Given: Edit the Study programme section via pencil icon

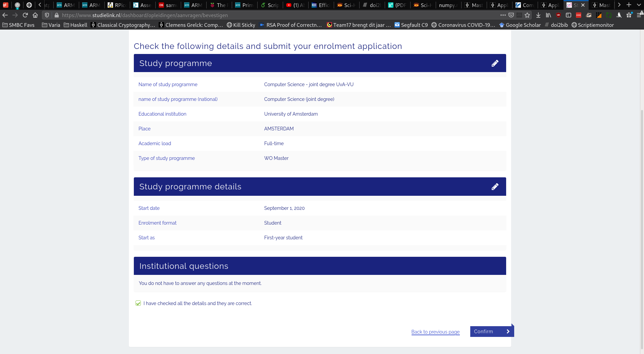Looking at the screenshot, I should [495, 63].
